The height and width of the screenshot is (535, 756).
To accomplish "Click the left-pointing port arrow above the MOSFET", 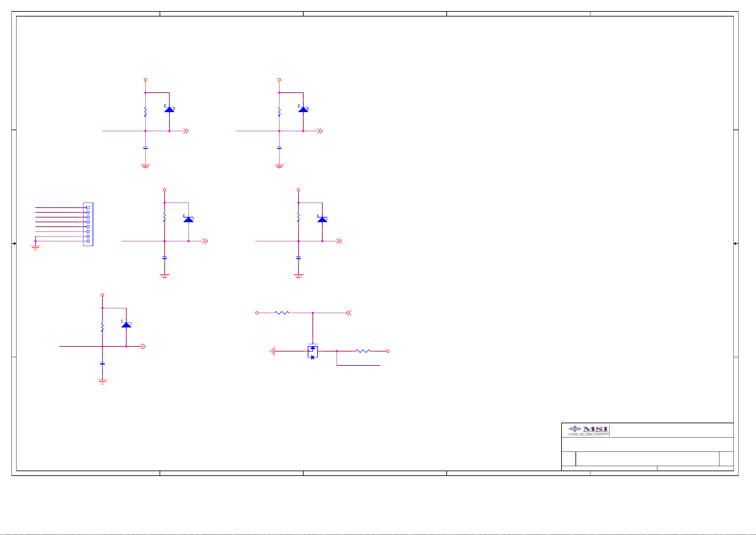I will [x=349, y=313].
